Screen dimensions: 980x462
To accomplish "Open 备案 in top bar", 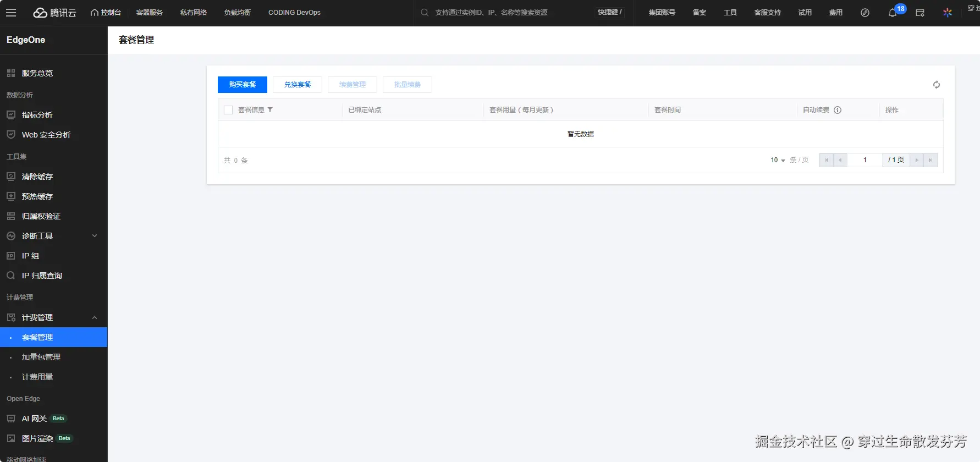I will coord(700,12).
